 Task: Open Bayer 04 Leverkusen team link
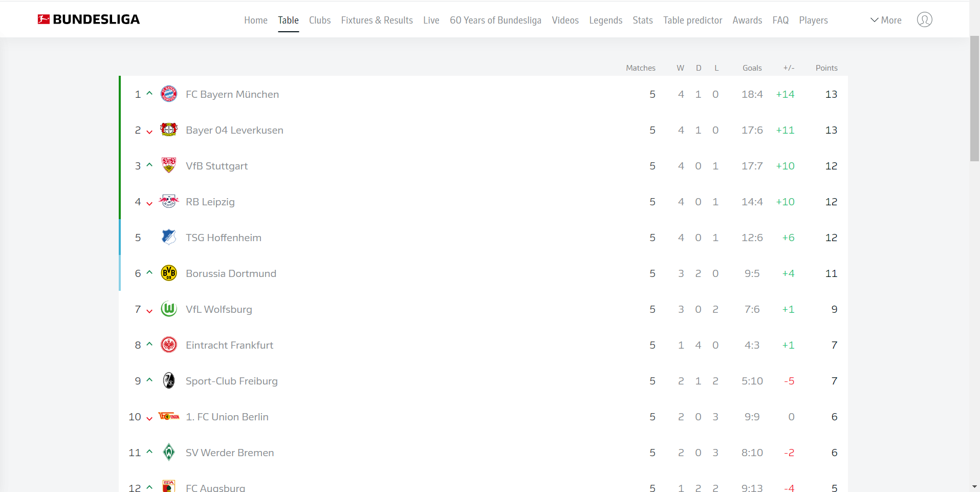[234, 130]
